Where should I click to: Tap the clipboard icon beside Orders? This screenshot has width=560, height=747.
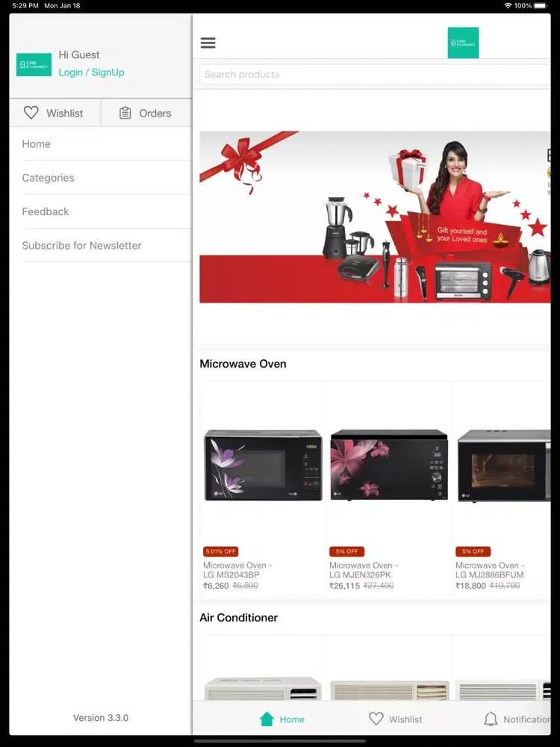pyautogui.click(x=125, y=113)
